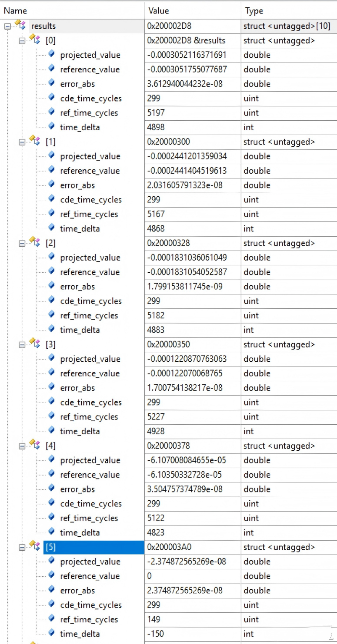Click the struct icon beside [2]
Screen dimensions: 337x644
pos(34,242)
